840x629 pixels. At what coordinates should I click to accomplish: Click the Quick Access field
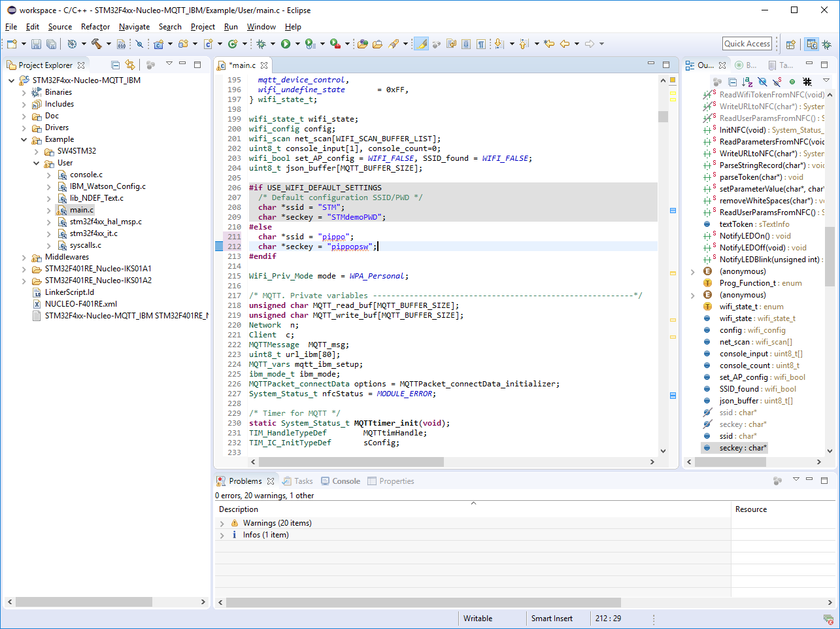click(747, 44)
